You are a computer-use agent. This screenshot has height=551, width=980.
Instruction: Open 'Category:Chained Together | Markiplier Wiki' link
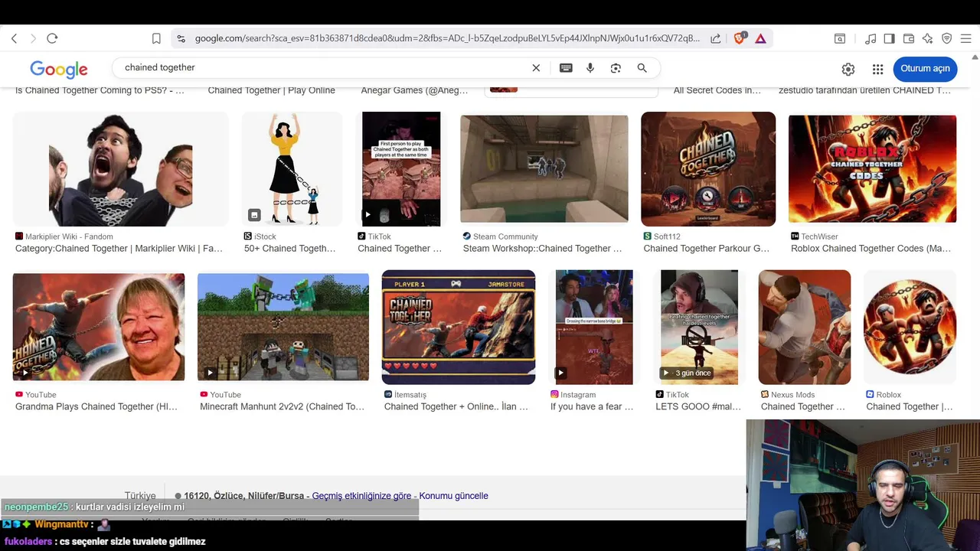coord(119,249)
